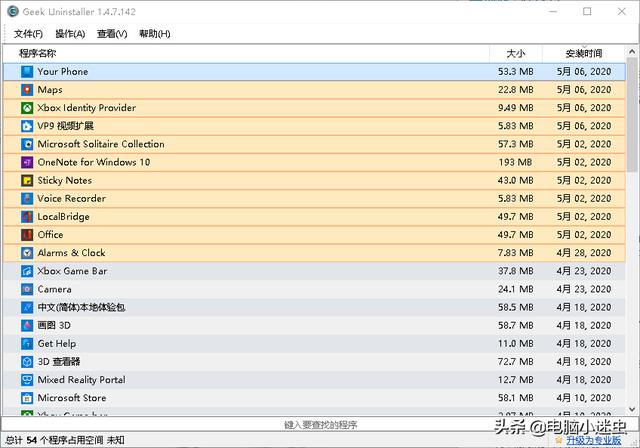Click the Microsoft Solitaire Collection icon
The height and width of the screenshot is (448, 640).
[x=27, y=144]
